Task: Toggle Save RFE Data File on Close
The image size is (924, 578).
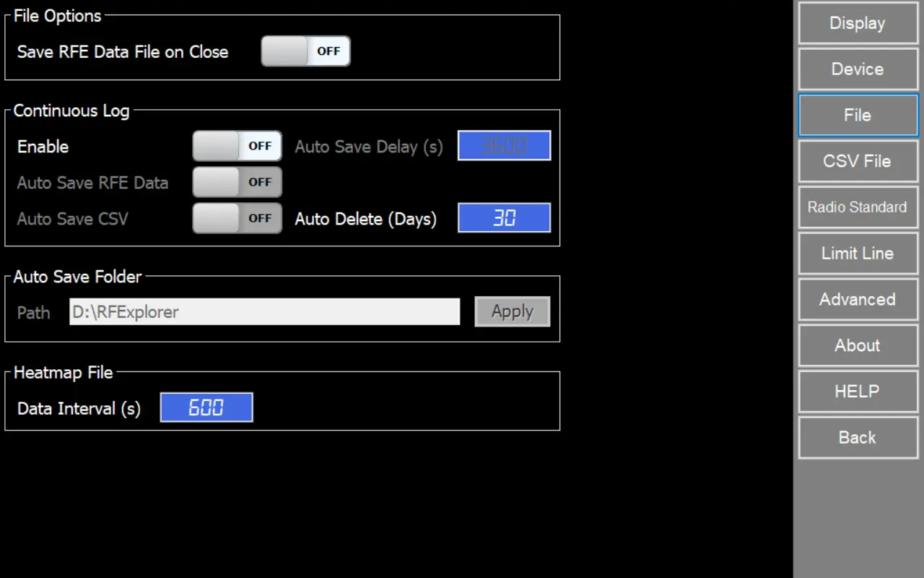Action: click(305, 51)
